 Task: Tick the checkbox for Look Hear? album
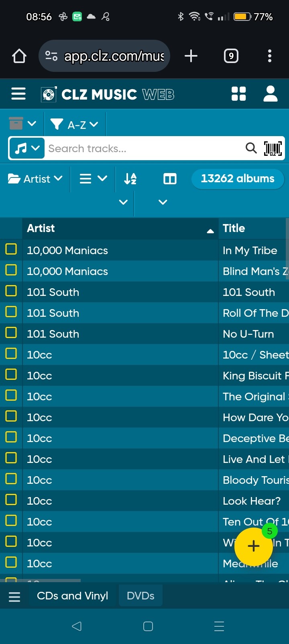(x=11, y=500)
